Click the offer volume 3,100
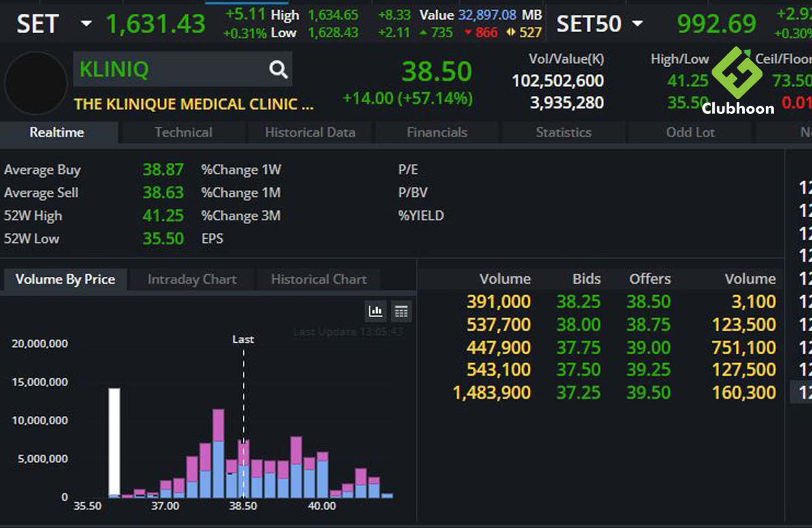 coord(754,301)
